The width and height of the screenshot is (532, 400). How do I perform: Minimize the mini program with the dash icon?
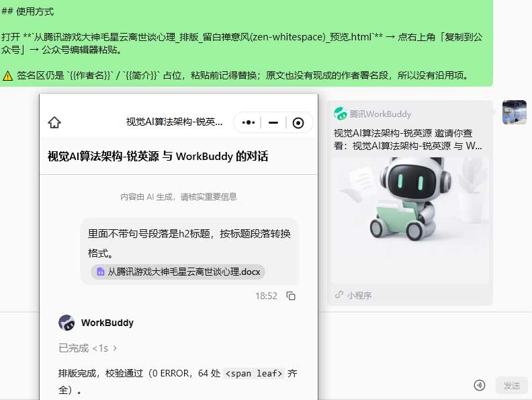273,122
